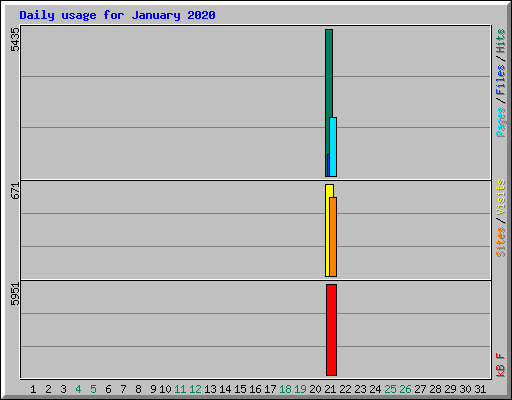Click the 5435 axis value
The width and height of the screenshot is (512, 400).
click(x=15, y=39)
